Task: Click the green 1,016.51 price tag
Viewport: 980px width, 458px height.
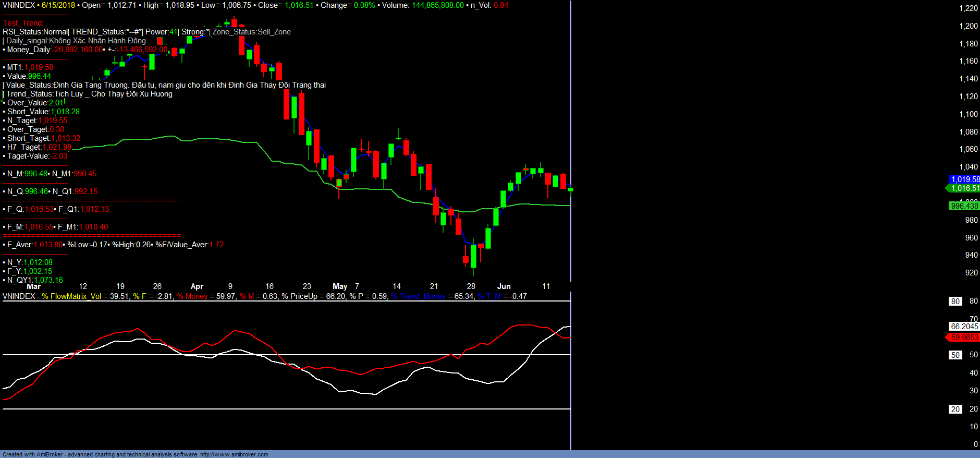Action: pos(964,188)
